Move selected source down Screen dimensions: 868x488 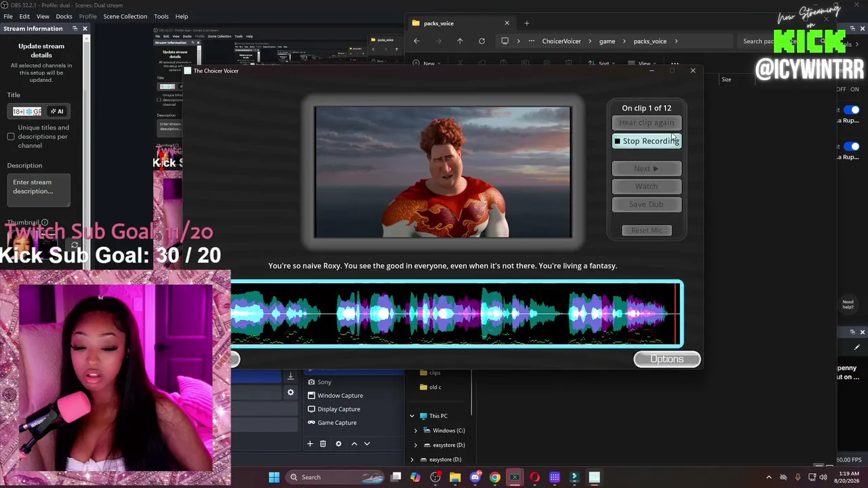367,444
